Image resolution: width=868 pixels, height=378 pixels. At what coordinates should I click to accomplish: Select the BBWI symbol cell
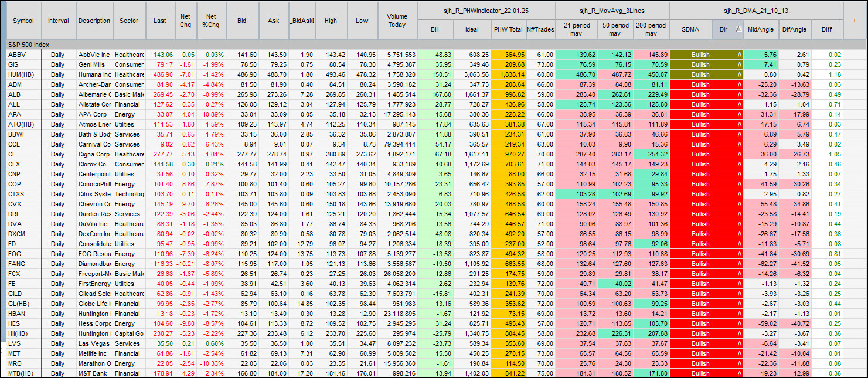click(x=23, y=134)
